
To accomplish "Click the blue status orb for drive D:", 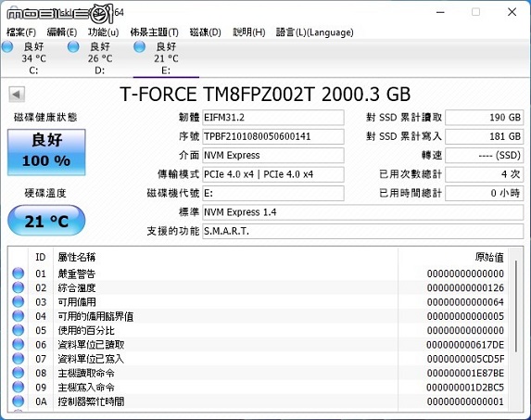I will (73, 46).
